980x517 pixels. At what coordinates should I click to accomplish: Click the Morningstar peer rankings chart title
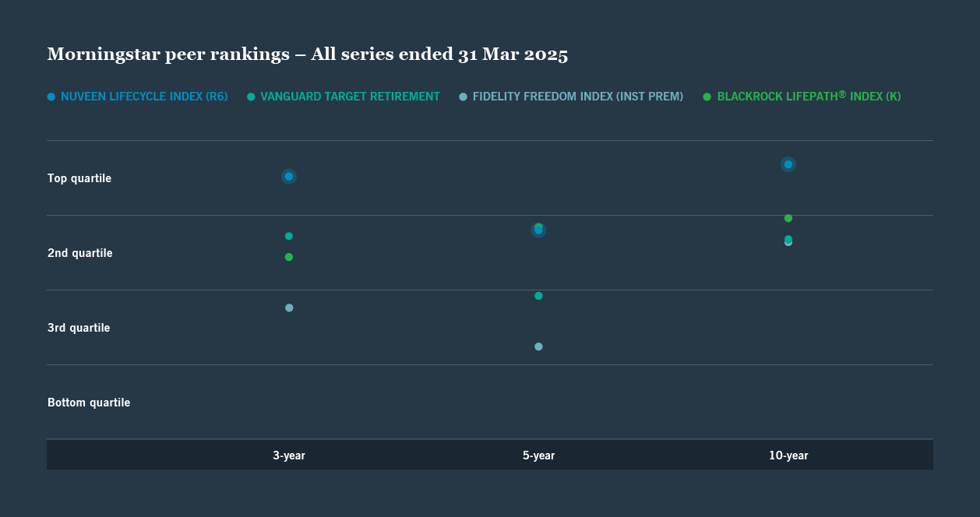point(308,55)
